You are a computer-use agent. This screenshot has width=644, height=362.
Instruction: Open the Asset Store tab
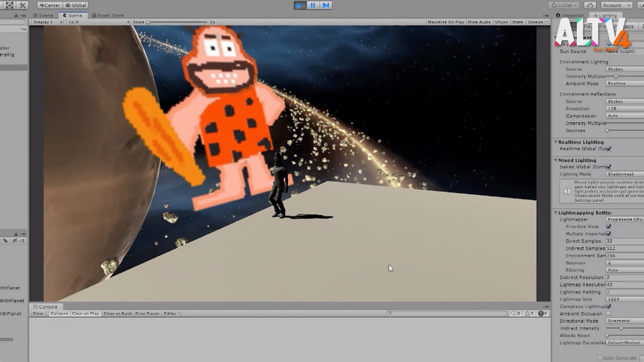pos(107,15)
